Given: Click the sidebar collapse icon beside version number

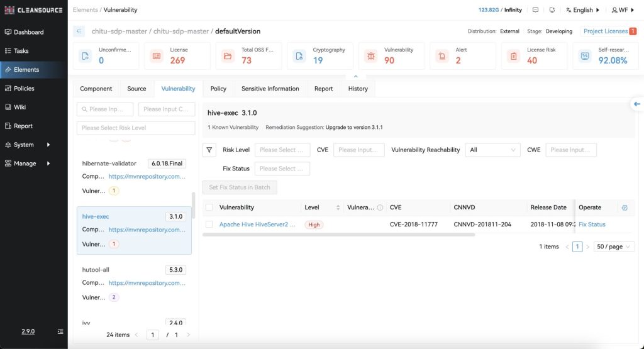Looking at the screenshot, I should 60,331.
